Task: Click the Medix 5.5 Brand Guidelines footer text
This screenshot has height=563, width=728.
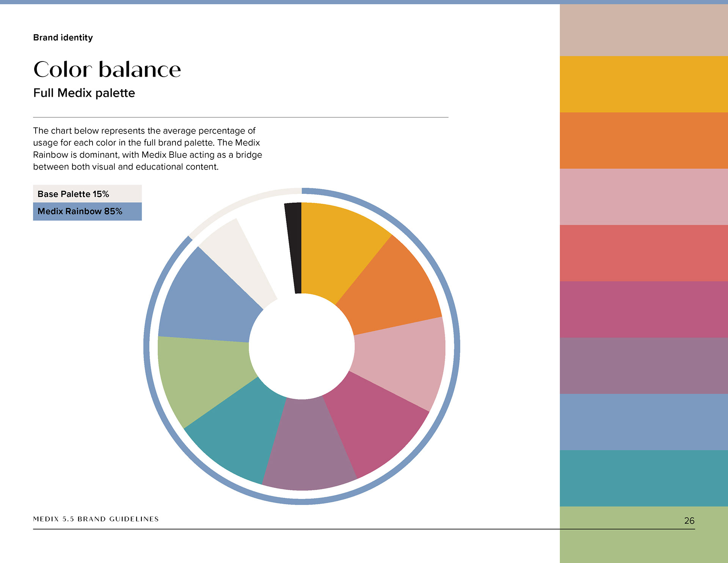Action: pyautogui.click(x=96, y=519)
